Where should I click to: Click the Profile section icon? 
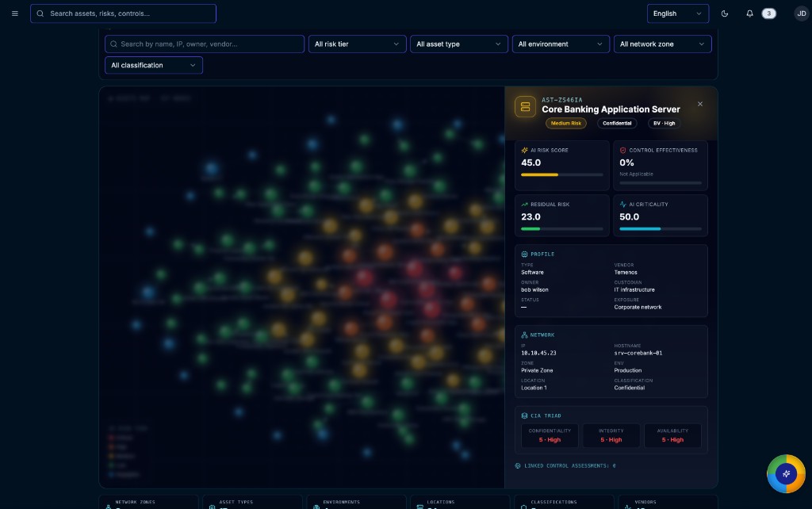524,254
